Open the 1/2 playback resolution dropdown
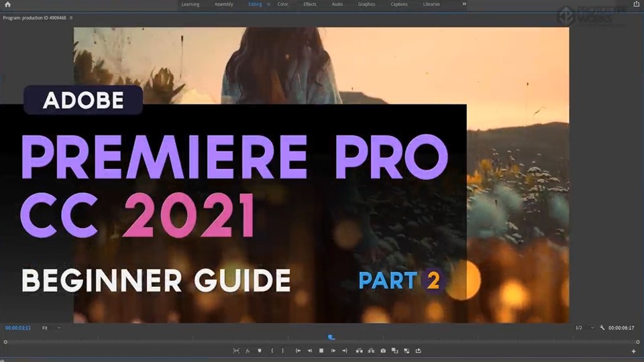The image size is (644, 362). pyautogui.click(x=584, y=328)
